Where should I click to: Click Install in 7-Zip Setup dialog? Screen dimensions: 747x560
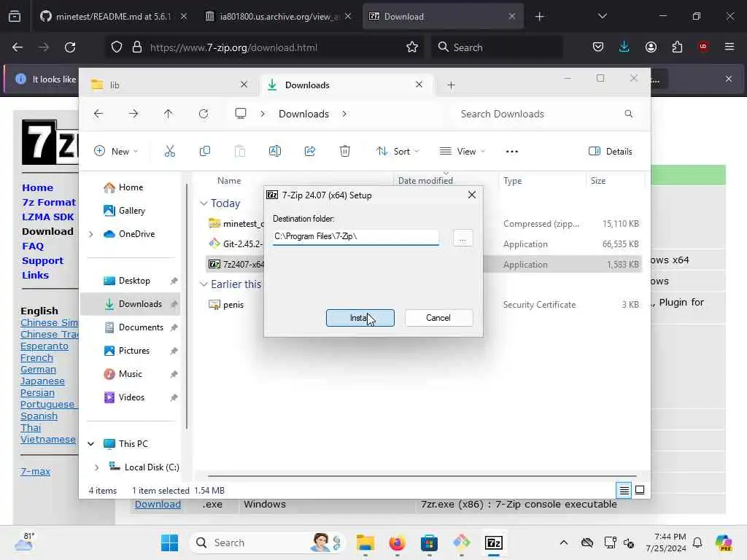(x=360, y=318)
